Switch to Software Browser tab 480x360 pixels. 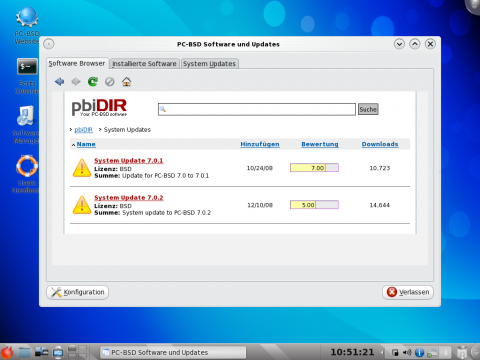point(77,63)
